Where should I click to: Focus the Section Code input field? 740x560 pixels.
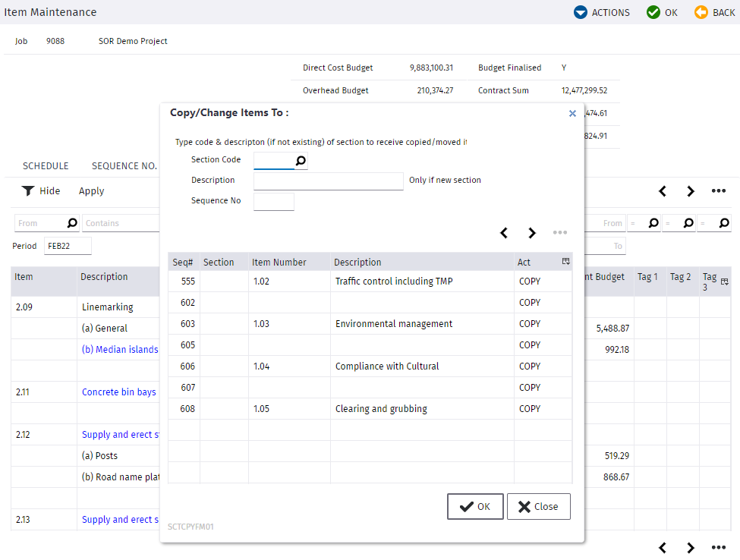[274, 160]
